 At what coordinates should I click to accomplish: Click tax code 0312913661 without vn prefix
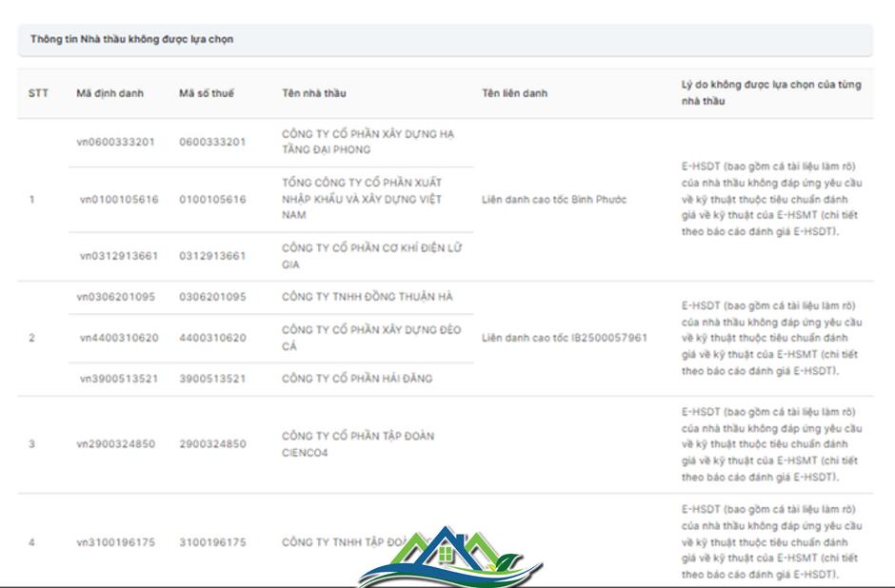pyautogui.click(x=212, y=256)
